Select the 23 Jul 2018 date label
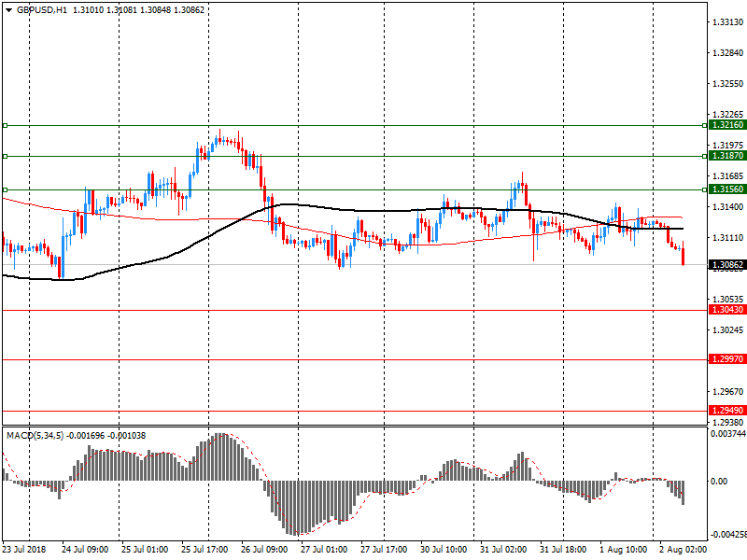Screen dimensions: 747x560 click(25, 549)
